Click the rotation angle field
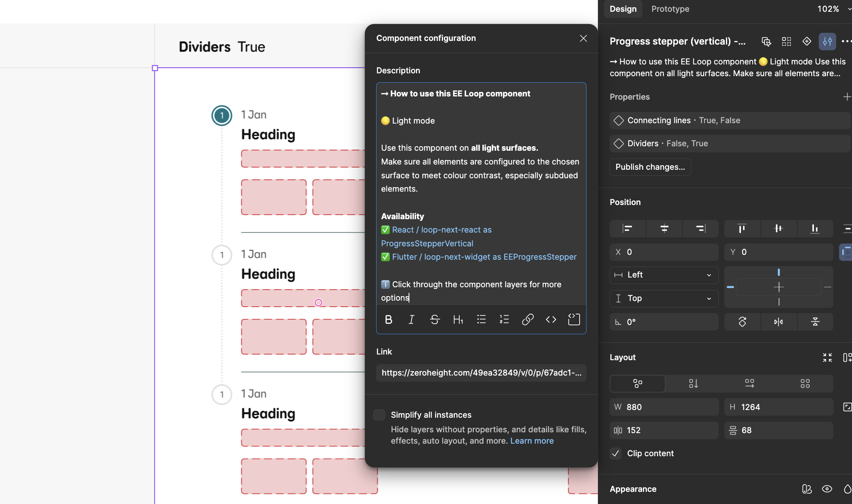Viewport: 852px width, 504px height. point(664,322)
